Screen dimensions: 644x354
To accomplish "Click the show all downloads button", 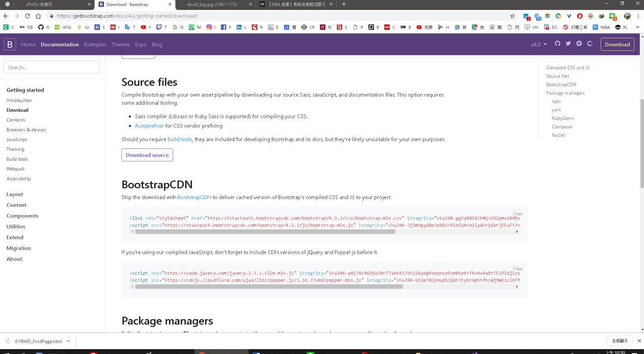I will pos(620,341).
